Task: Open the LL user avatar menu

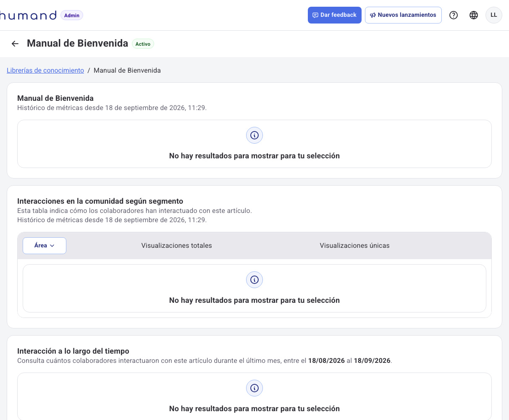Action: coord(494,15)
